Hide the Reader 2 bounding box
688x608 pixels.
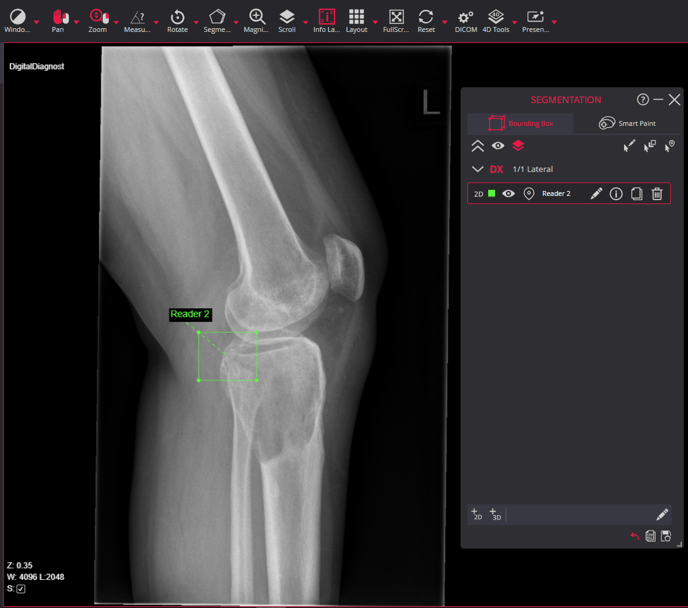pos(509,193)
